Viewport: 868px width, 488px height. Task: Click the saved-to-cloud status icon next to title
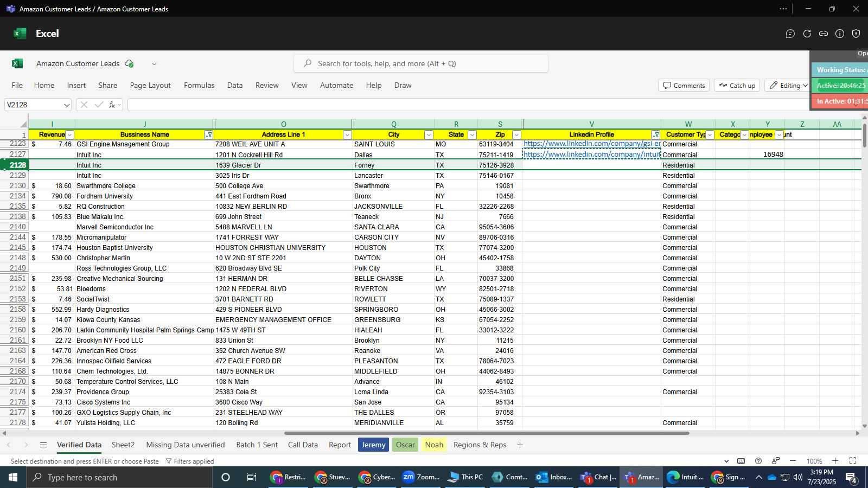coord(129,63)
